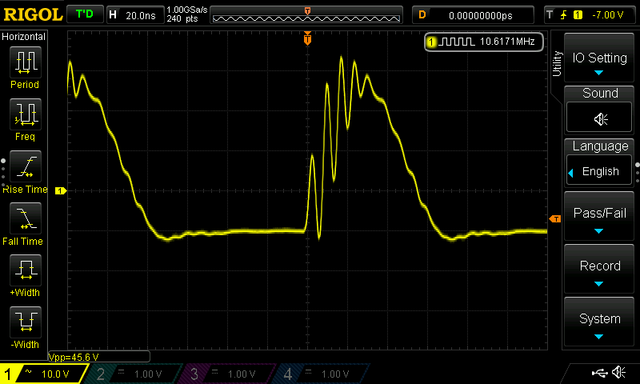Toggle the Sound speaker icon

[599, 119]
